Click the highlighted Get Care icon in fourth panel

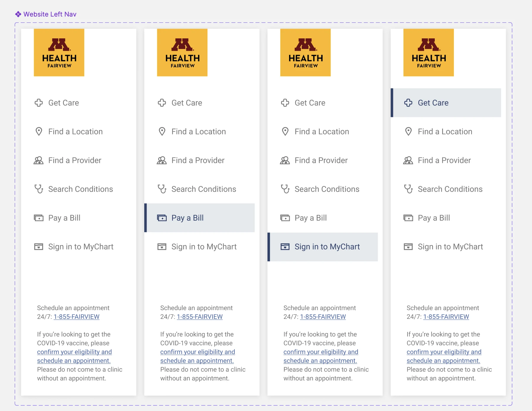coord(408,103)
